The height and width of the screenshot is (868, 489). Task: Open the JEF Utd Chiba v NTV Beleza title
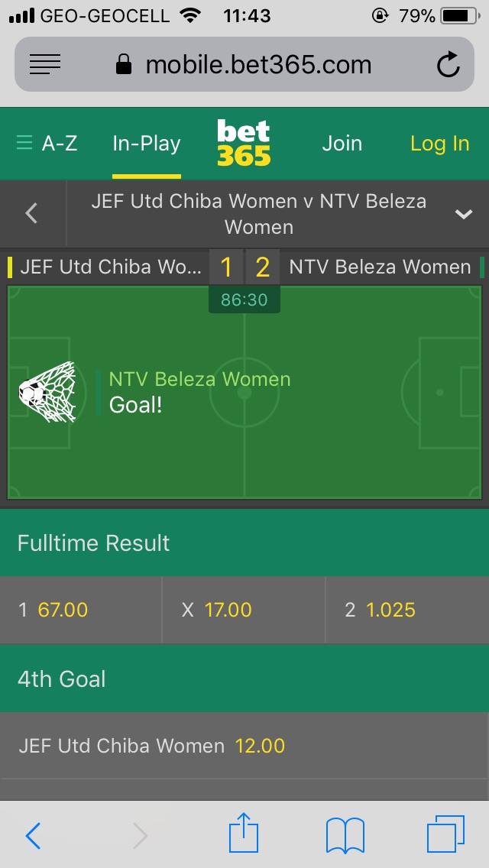click(x=258, y=214)
